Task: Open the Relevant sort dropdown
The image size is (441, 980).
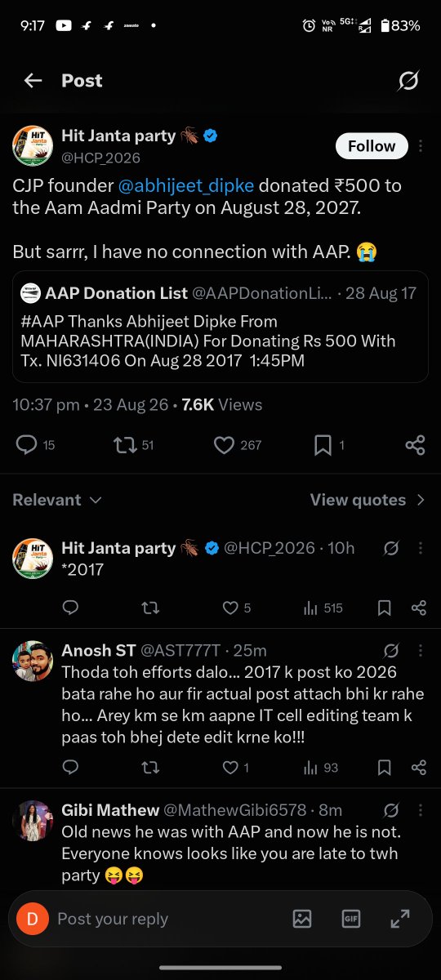Action: pos(57,500)
